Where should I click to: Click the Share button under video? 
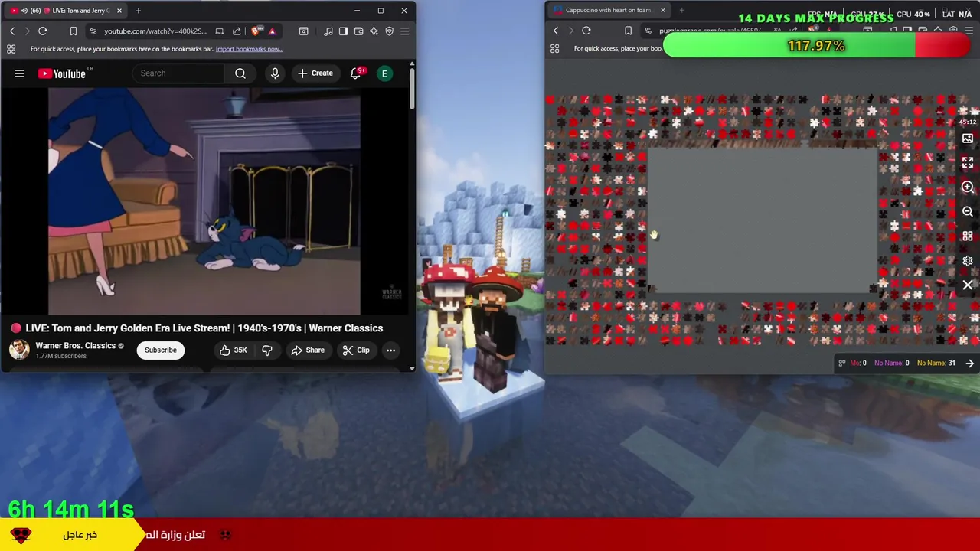[x=308, y=350]
